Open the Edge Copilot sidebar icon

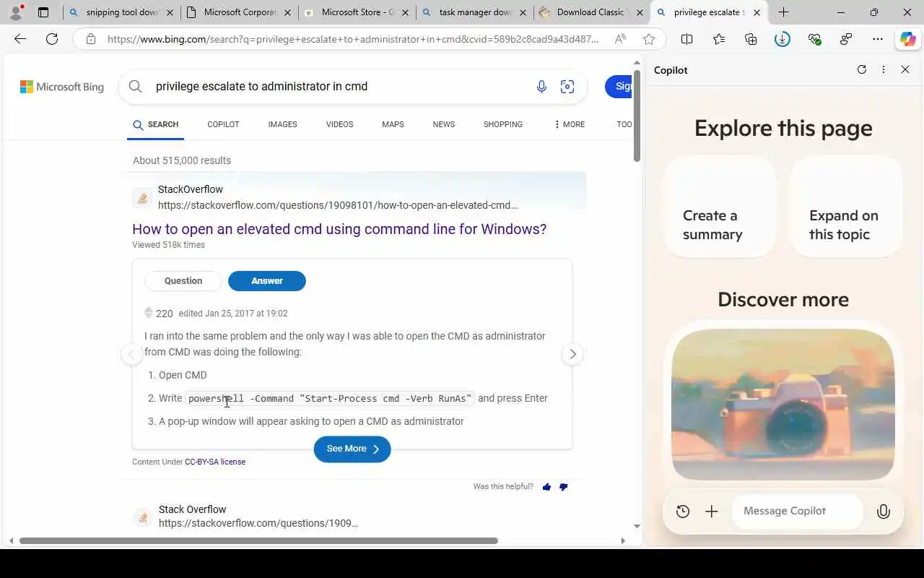point(908,39)
